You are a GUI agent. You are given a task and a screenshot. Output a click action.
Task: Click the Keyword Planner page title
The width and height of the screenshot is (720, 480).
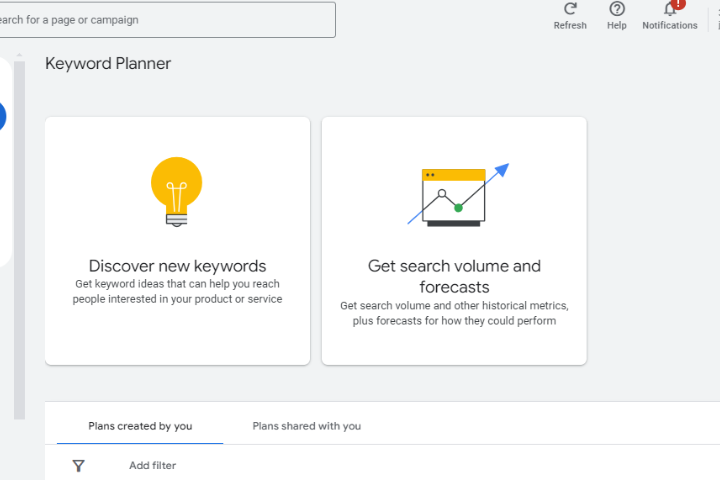click(x=108, y=64)
